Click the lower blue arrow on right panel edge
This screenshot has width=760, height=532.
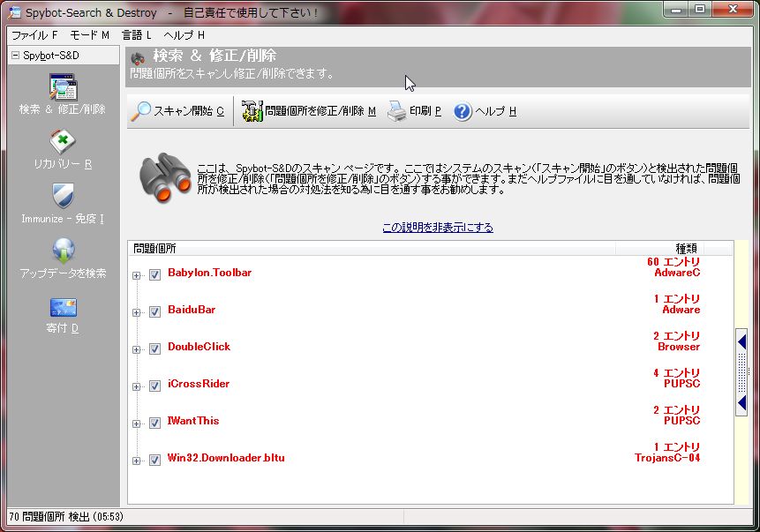tap(741, 402)
